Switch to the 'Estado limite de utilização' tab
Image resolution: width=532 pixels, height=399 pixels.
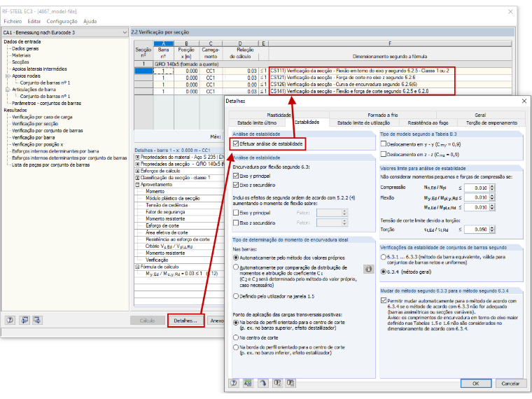click(x=363, y=122)
